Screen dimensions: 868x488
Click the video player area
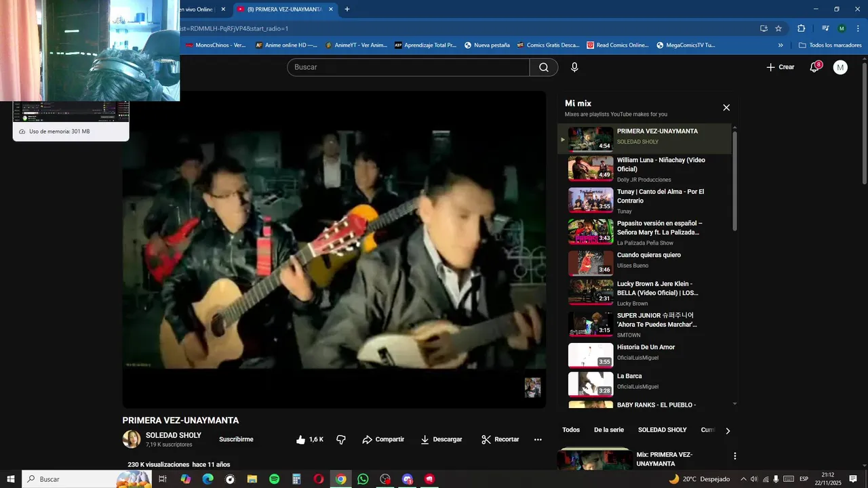334,249
